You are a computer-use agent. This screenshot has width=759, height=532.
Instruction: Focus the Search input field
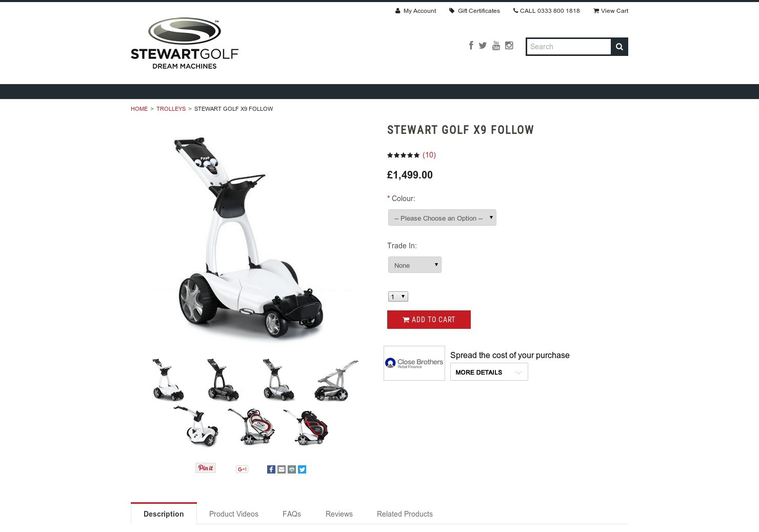coord(569,47)
